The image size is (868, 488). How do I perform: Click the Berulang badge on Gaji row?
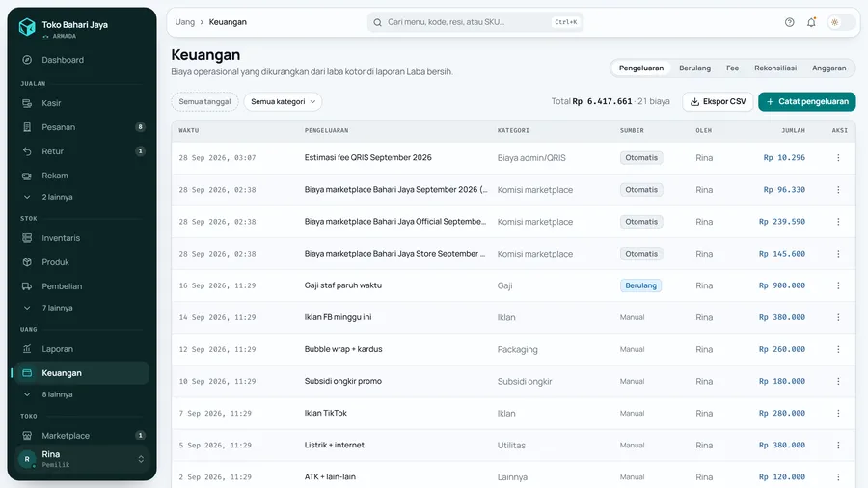(640, 285)
